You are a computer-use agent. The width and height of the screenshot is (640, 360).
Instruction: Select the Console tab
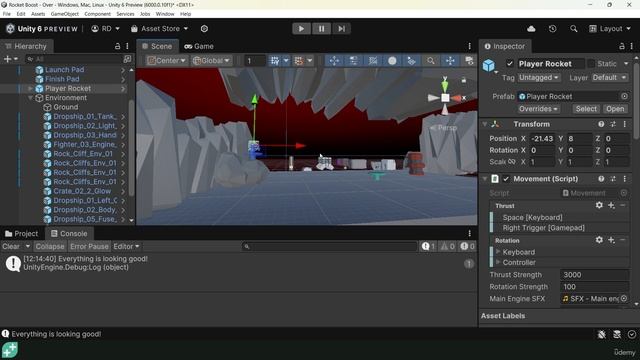click(69, 233)
